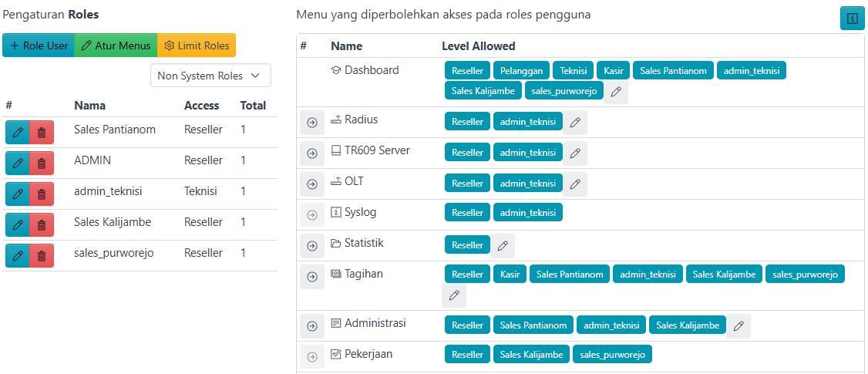Click Reseller badge in Statistik row
868x374 pixels.
(467, 244)
